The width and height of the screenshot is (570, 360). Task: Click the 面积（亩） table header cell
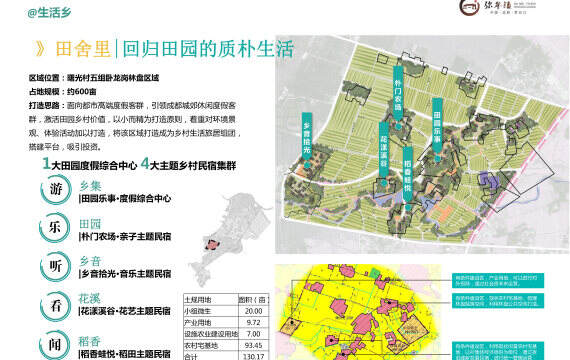tap(254, 300)
